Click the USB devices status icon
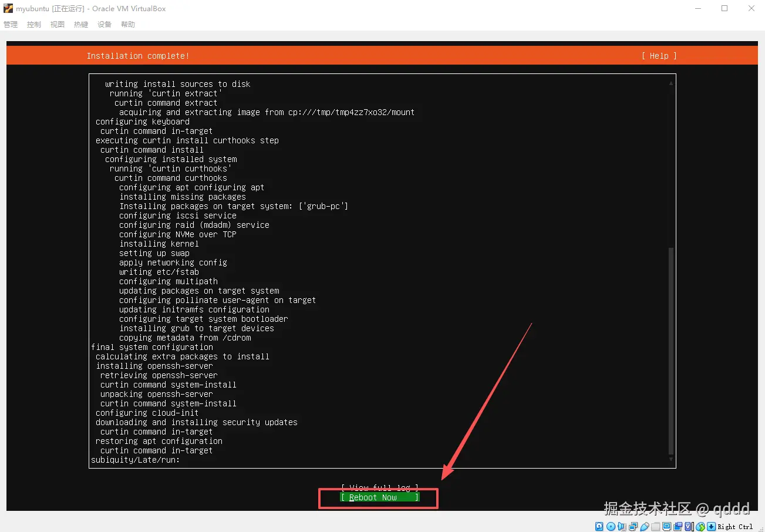Image resolution: width=765 pixels, height=532 pixels. (644, 527)
